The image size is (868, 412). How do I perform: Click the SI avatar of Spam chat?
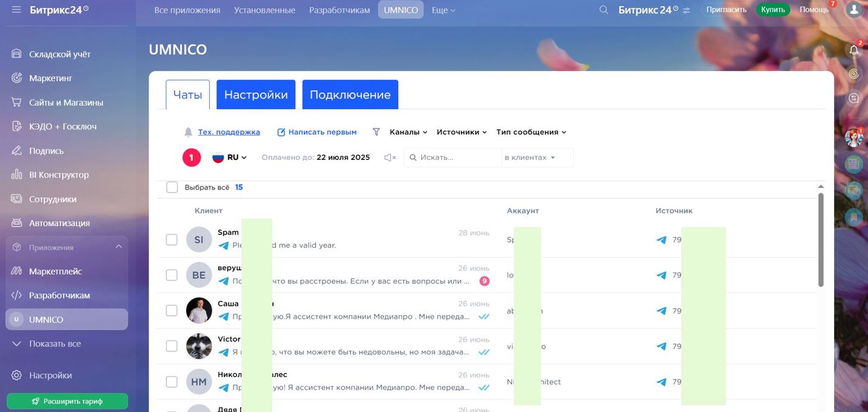click(199, 239)
